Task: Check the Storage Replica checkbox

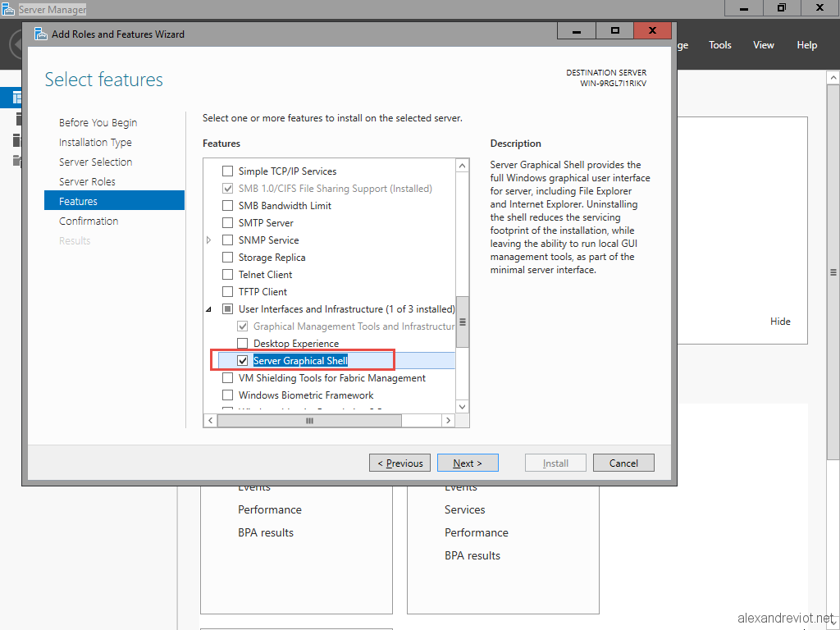Action: (x=228, y=257)
